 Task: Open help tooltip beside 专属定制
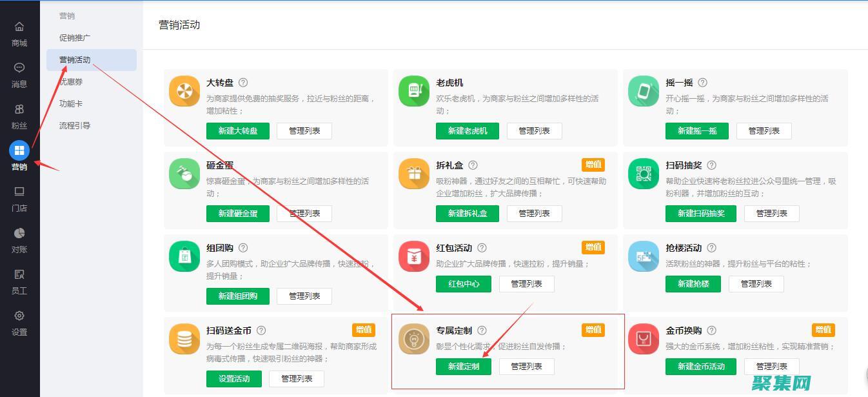pos(482,330)
